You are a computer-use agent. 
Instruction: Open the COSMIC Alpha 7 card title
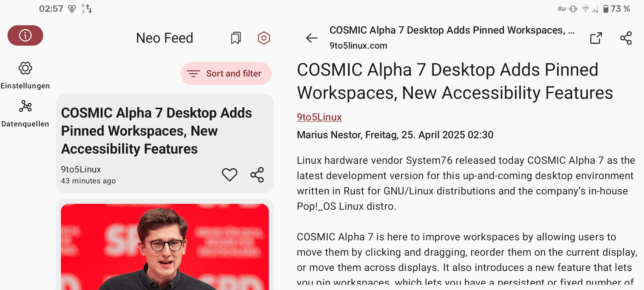[156, 131]
